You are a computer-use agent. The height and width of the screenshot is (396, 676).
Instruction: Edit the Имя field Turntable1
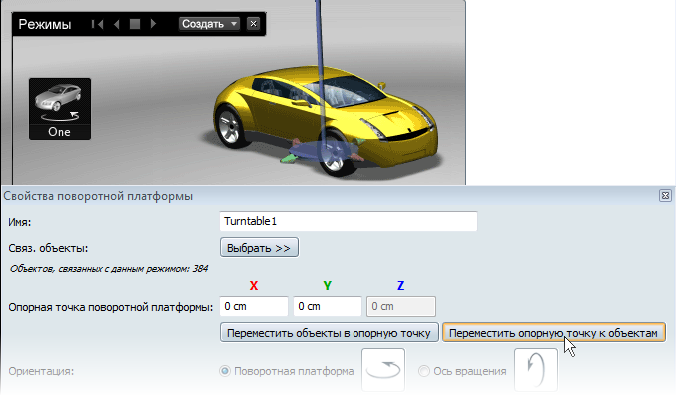click(348, 221)
